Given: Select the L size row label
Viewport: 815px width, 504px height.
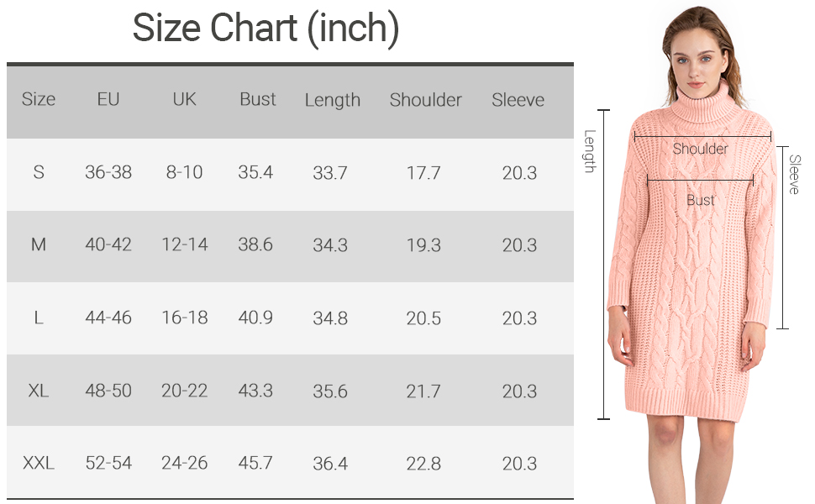Looking at the screenshot, I should pyautogui.click(x=39, y=318).
